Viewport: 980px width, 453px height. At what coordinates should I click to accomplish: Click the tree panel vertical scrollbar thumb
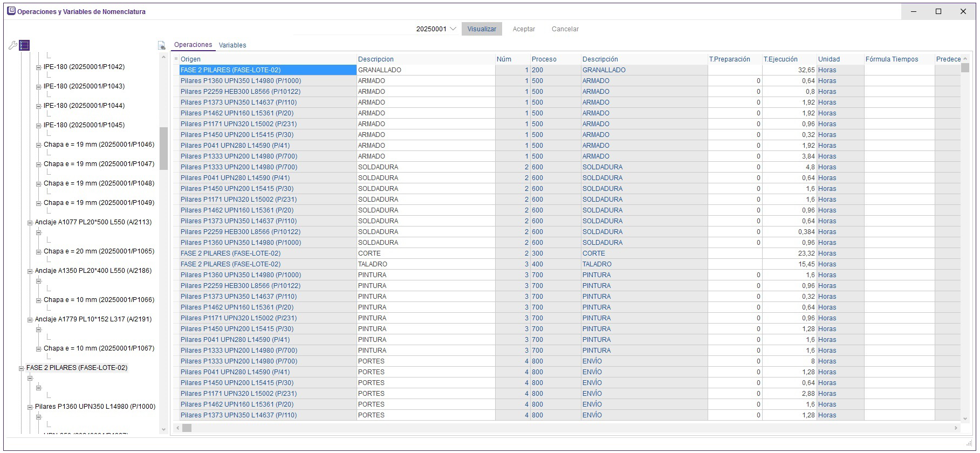[163, 148]
